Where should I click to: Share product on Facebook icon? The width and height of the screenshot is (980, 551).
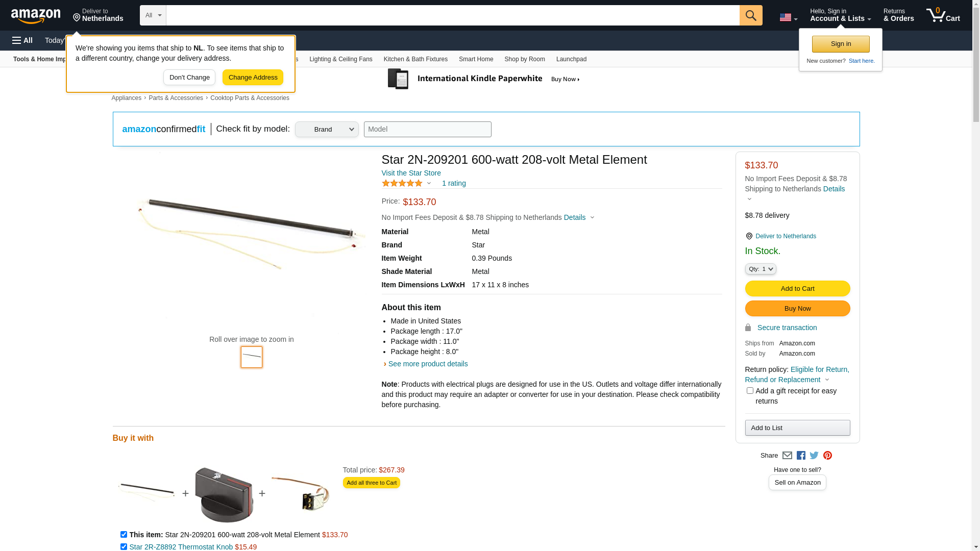click(801, 456)
